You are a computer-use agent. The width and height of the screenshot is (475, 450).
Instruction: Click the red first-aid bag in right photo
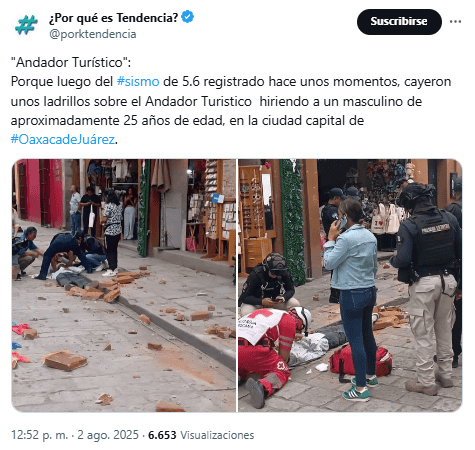pos(361,361)
